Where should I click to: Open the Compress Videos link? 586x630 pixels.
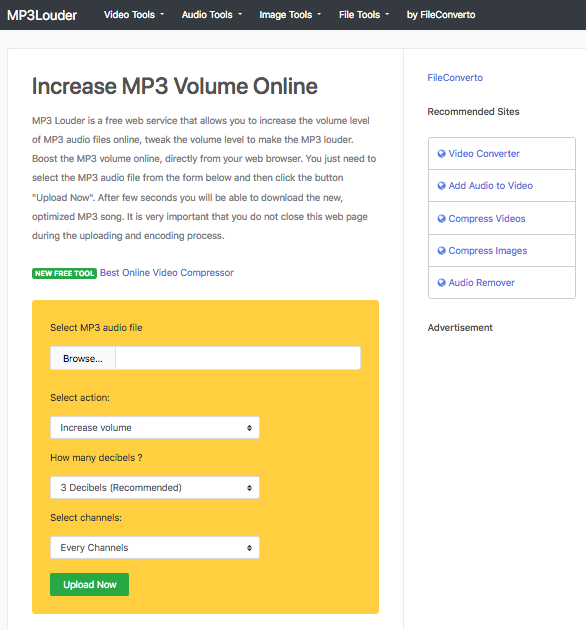pos(487,219)
